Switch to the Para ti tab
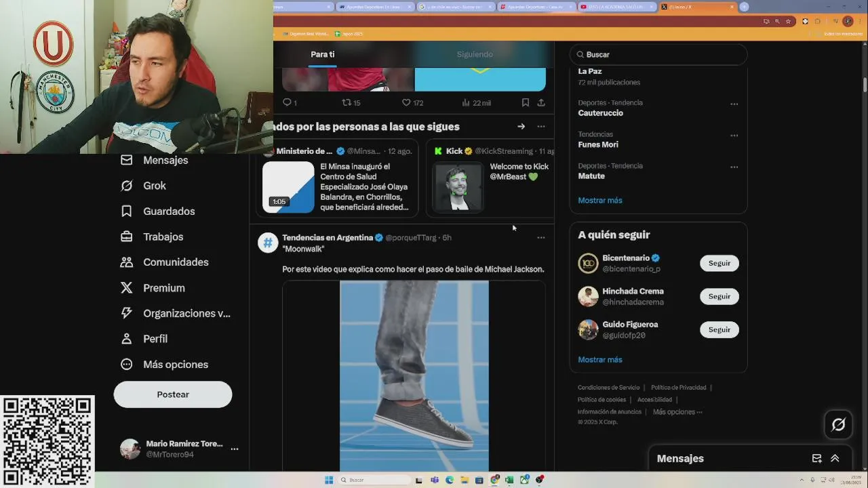 [323, 54]
